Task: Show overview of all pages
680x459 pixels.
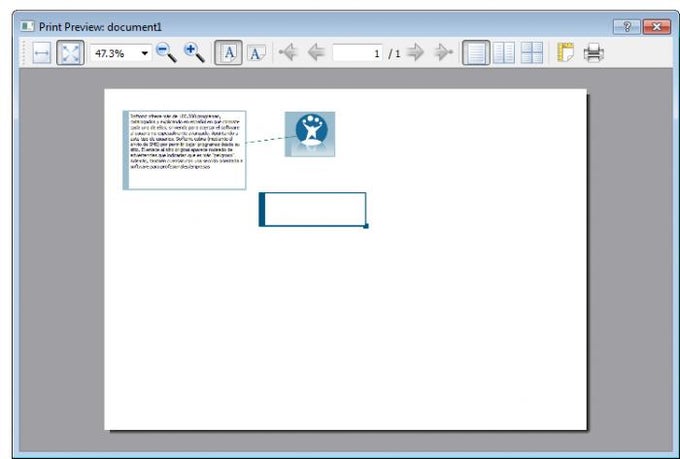Action: click(532, 53)
